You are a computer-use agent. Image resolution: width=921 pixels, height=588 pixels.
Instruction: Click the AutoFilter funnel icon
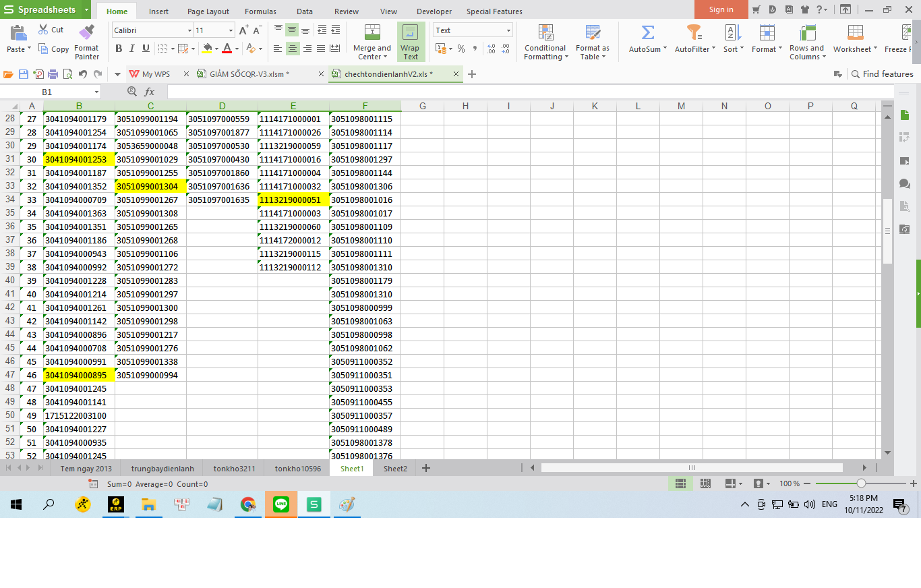click(693, 32)
